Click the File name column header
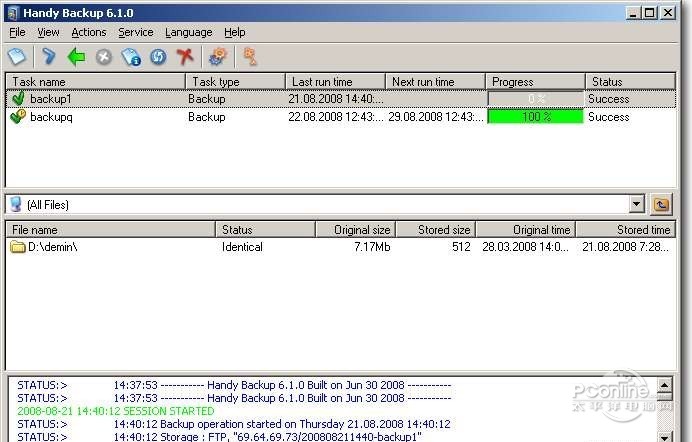 click(110, 229)
